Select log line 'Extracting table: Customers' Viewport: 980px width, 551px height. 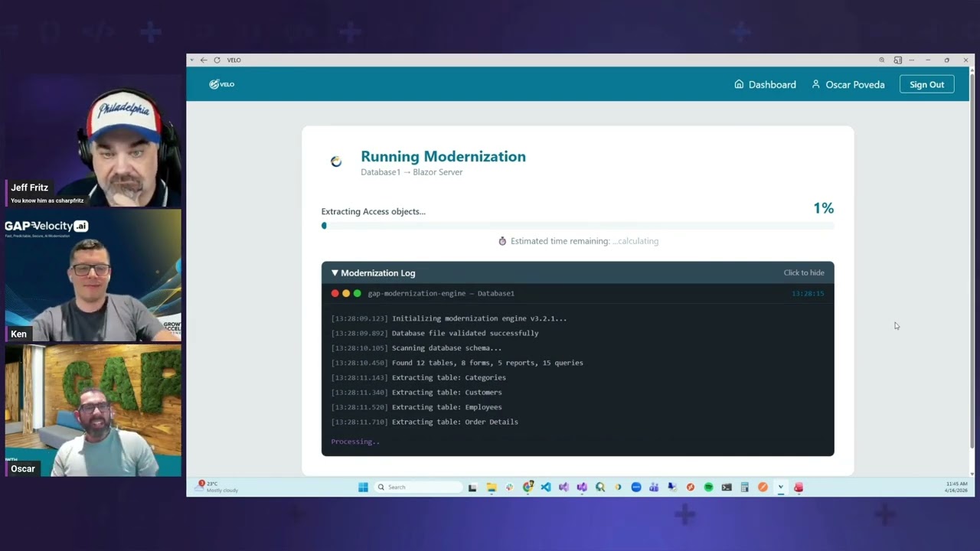tap(416, 393)
